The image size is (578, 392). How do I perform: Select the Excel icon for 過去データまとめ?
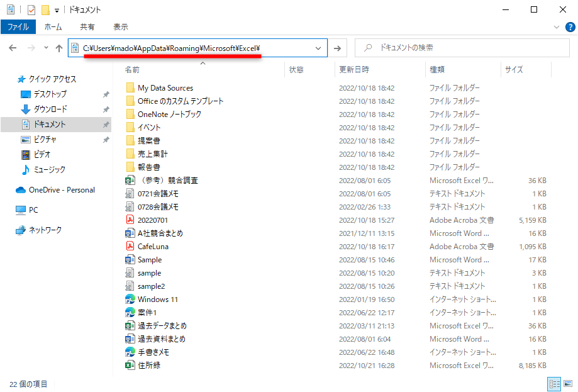(130, 326)
